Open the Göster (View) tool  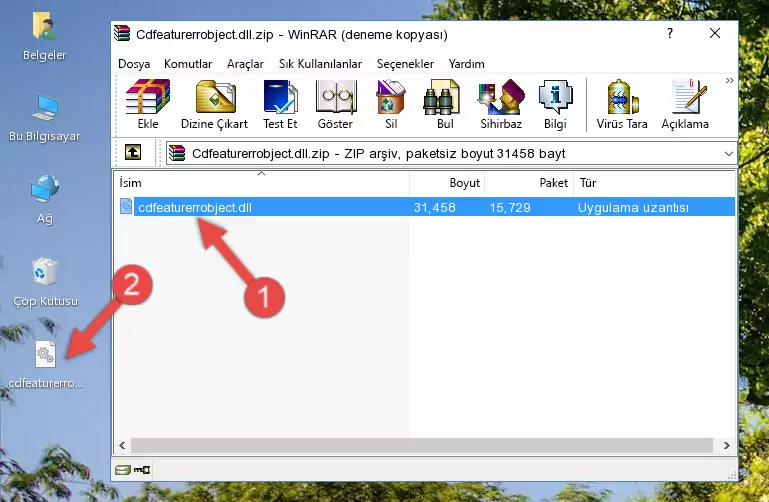[x=335, y=104]
